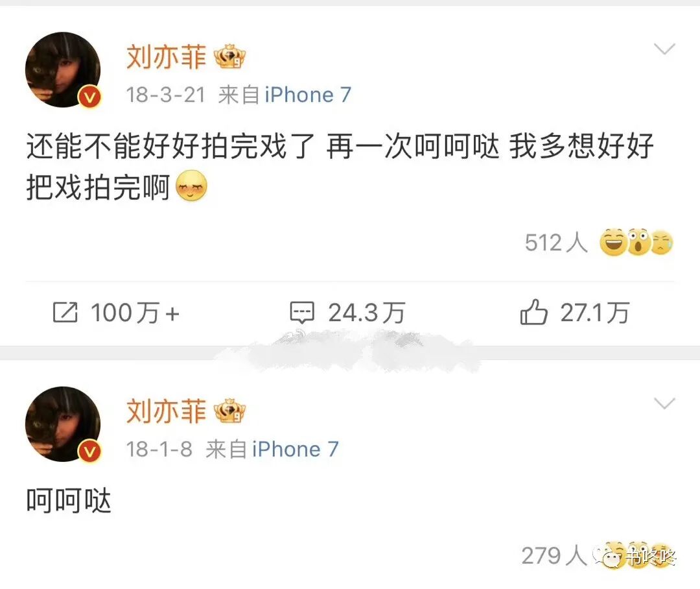Click iPhone 7 source link on 18-1-8 post
This screenshot has height=589, width=700.
[296, 449]
